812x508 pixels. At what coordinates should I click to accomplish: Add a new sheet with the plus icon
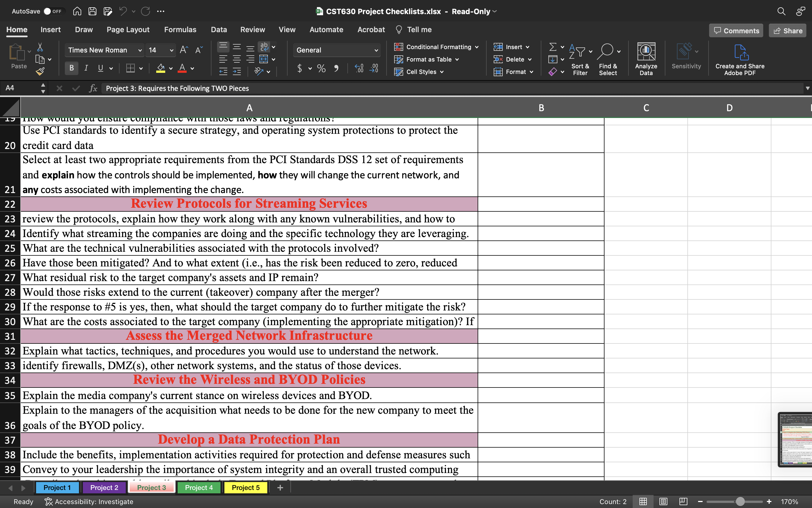[x=280, y=487]
